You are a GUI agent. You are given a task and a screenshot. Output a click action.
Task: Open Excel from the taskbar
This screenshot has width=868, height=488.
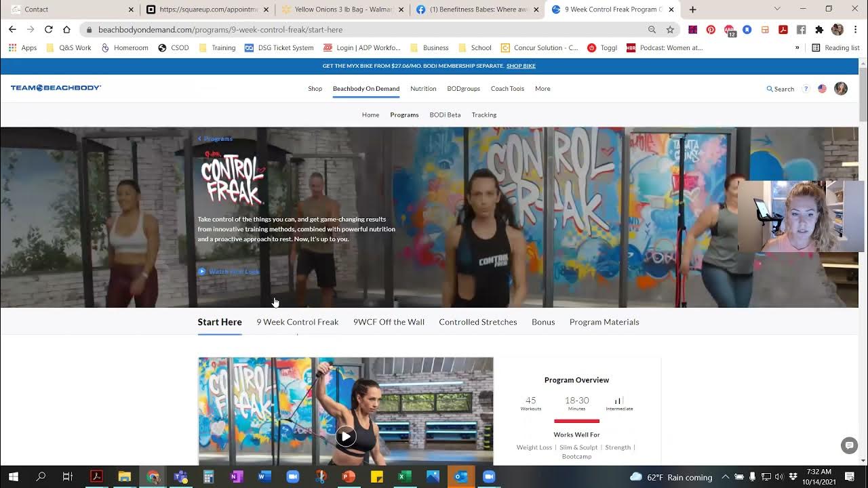pyautogui.click(x=404, y=476)
